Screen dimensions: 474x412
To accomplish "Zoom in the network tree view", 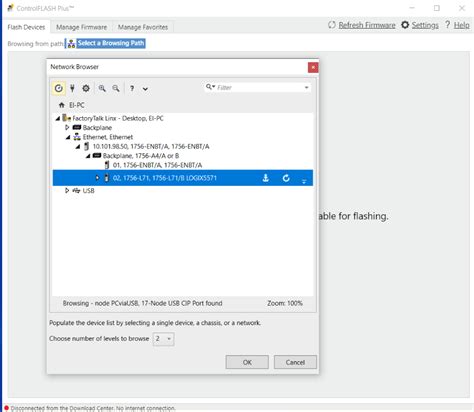I will tap(102, 88).
